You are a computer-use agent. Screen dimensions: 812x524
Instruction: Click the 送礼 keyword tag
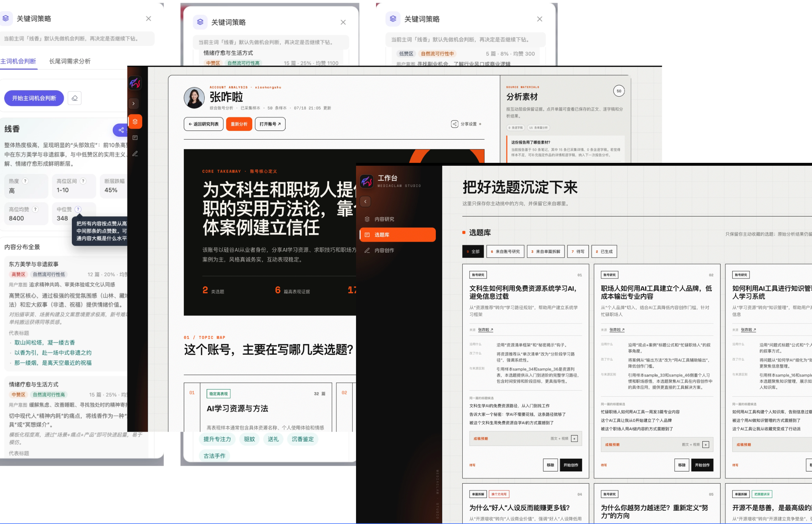[273, 439]
